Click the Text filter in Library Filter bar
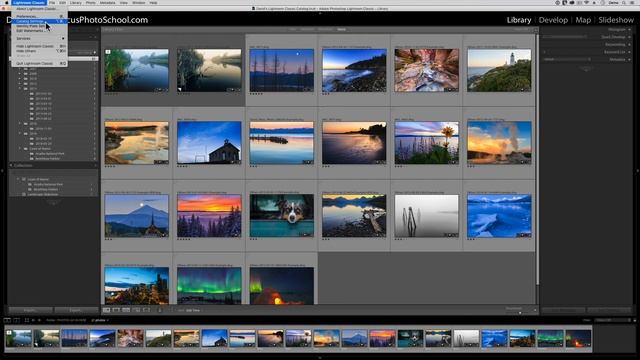This screenshot has height=360, width=640. [292, 29]
